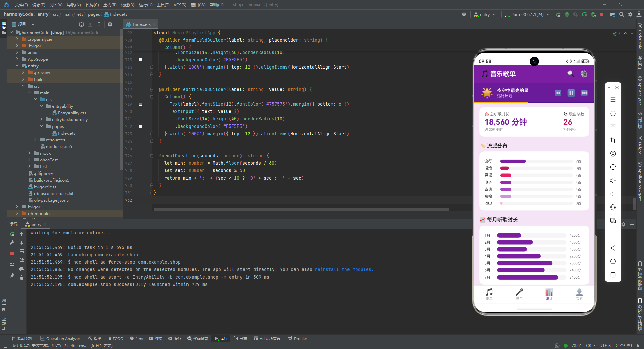Hide the project panel with minus icon
The width and height of the screenshot is (644, 349).
pyautogui.click(x=119, y=24)
